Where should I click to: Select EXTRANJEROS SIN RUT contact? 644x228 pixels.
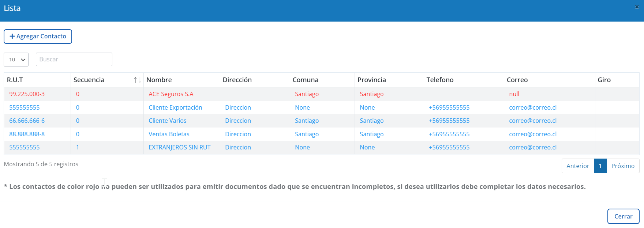point(179,148)
